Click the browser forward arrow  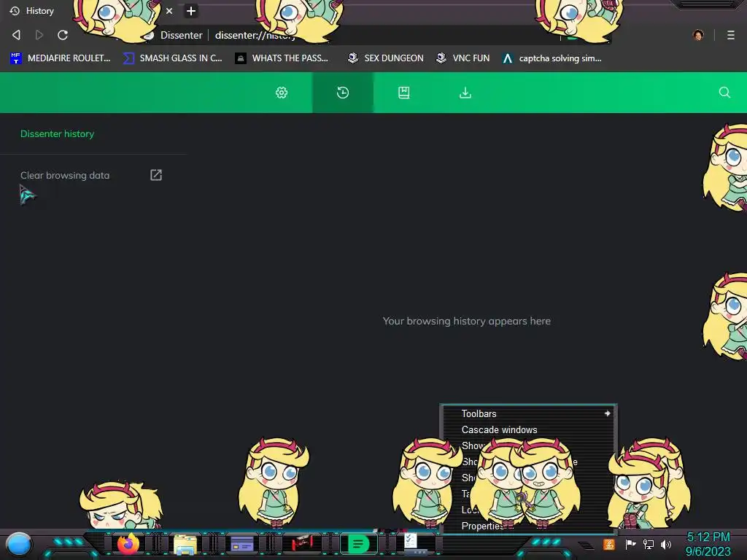(x=39, y=35)
